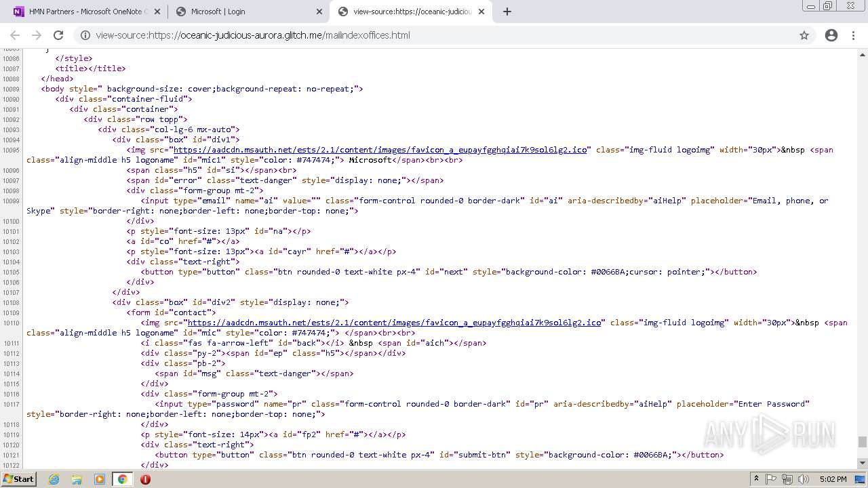Click the 5:02 PM system clock
This screenshot has height=488, width=868.
point(833,479)
